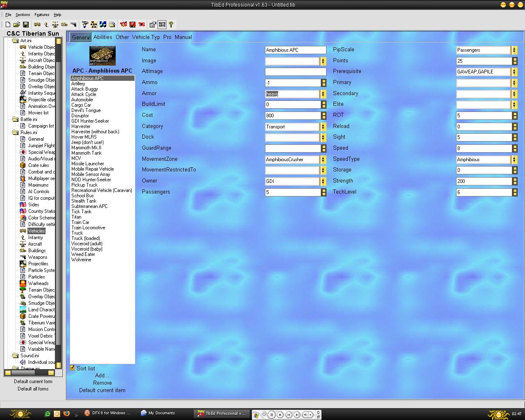Click the pistol weapons toolbar icon
This screenshot has height=420, width=525.
click(73, 25)
